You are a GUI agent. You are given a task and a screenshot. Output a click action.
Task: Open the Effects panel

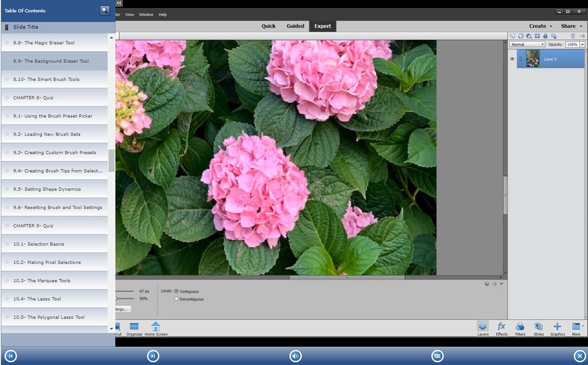[x=501, y=328]
